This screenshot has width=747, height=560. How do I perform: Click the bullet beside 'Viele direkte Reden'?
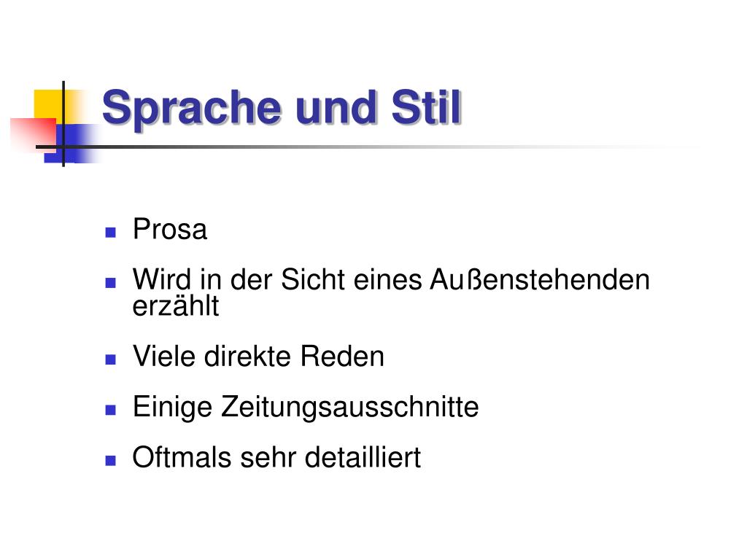pyautogui.click(x=111, y=359)
